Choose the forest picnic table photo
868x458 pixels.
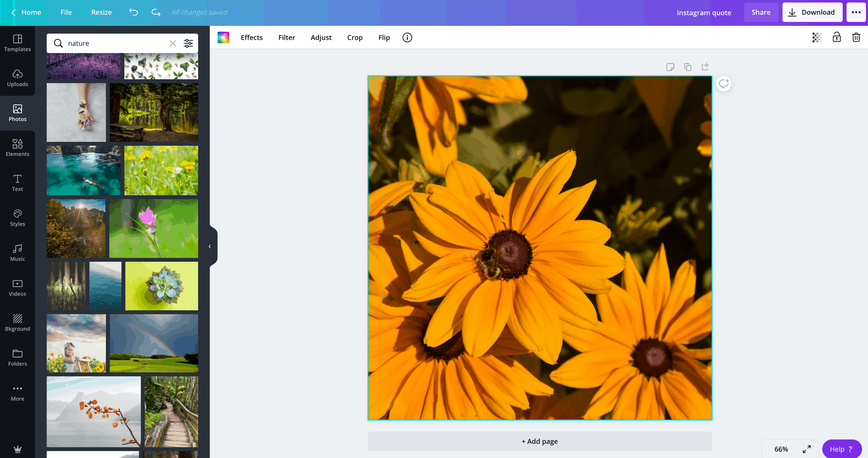point(154,112)
